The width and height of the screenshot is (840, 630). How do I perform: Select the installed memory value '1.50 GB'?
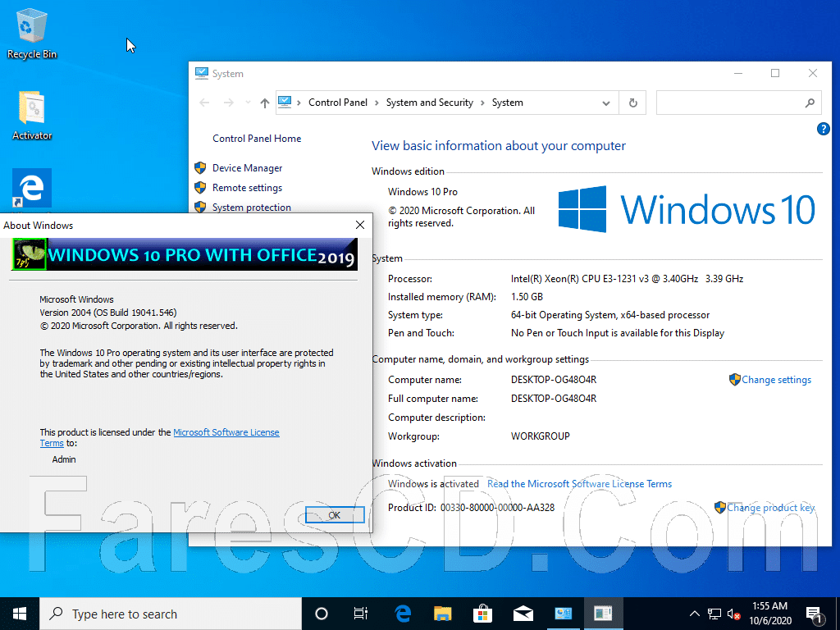pos(527,297)
